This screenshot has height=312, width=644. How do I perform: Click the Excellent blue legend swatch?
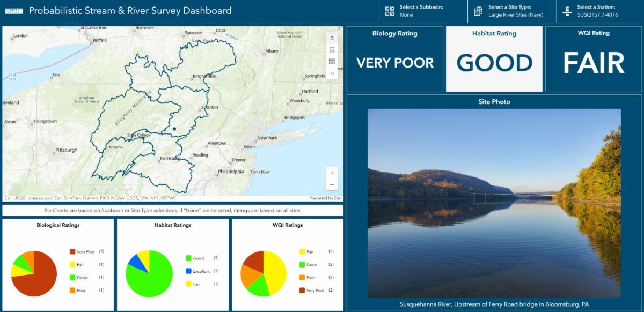pos(188,271)
